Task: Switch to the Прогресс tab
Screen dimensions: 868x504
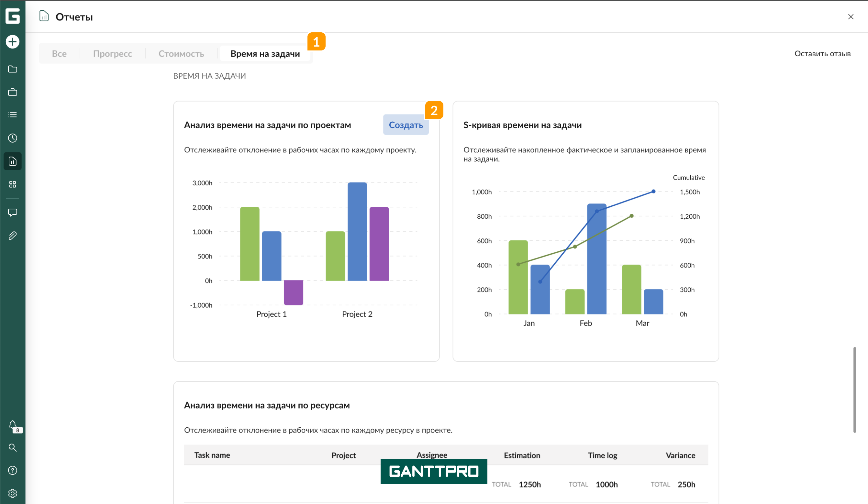Action: click(113, 54)
